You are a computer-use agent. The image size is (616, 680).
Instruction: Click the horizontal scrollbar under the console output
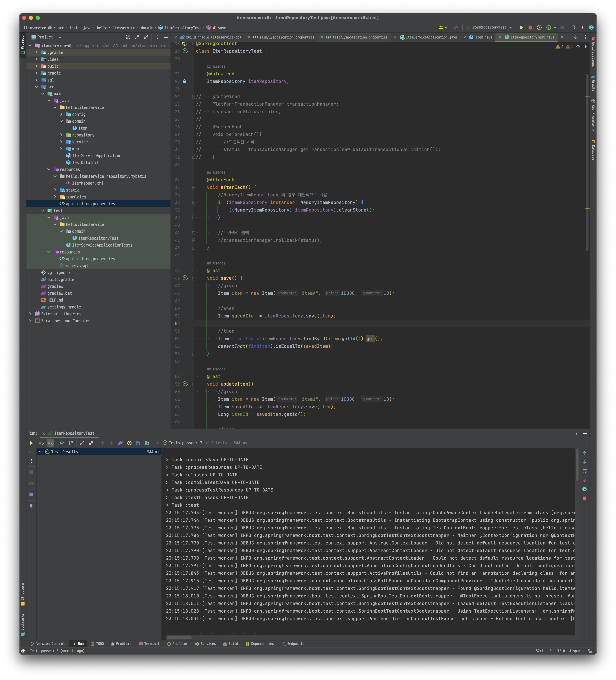(x=180, y=638)
